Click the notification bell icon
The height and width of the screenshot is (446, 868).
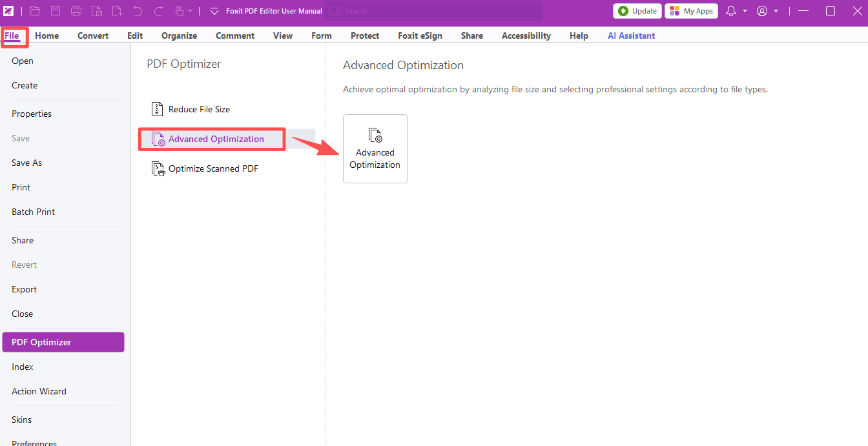click(x=731, y=11)
